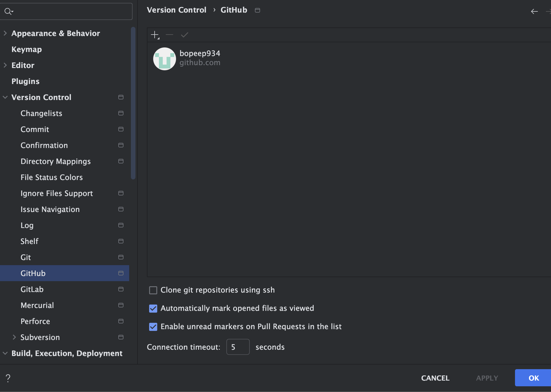Expand the Appearance & Behavior section
Viewport: 551px width, 392px height.
[x=5, y=33]
